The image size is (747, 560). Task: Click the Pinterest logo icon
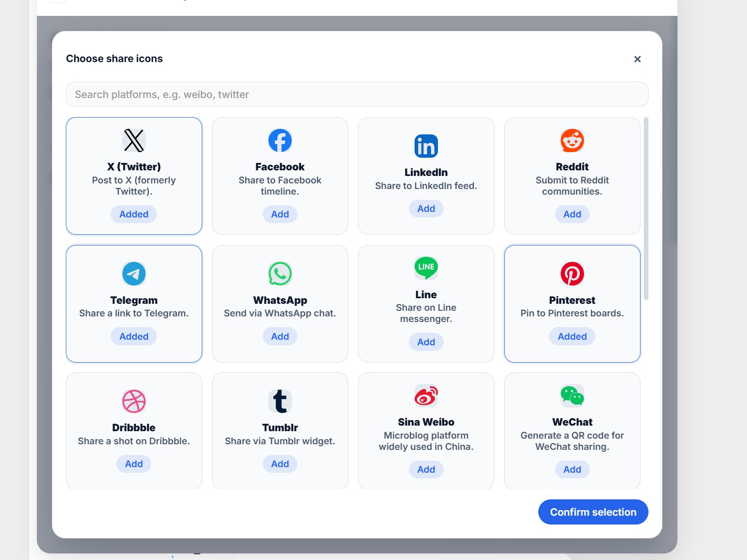(572, 275)
